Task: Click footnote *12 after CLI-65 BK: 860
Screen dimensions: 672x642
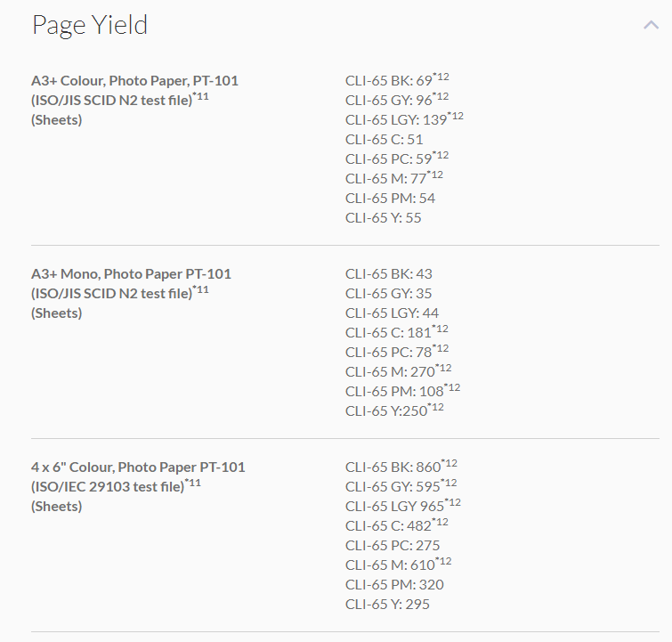Action: [x=449, y=464]
